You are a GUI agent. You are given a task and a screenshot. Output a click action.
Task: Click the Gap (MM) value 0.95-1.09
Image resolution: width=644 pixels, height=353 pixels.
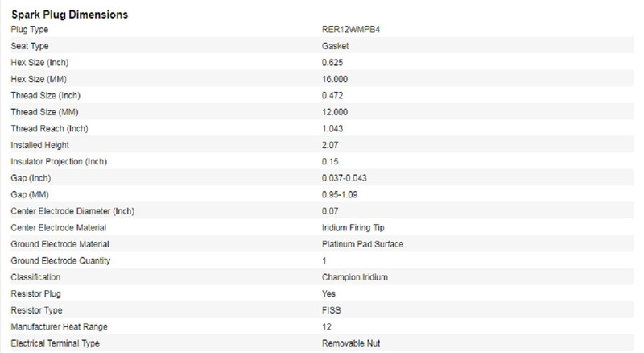[x=341, y=195]
